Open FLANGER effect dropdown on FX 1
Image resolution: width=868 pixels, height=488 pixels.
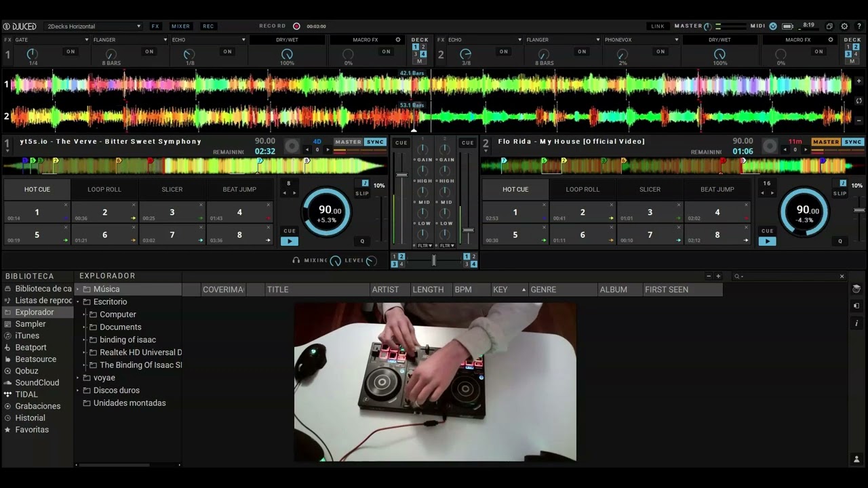coord(130,40)
